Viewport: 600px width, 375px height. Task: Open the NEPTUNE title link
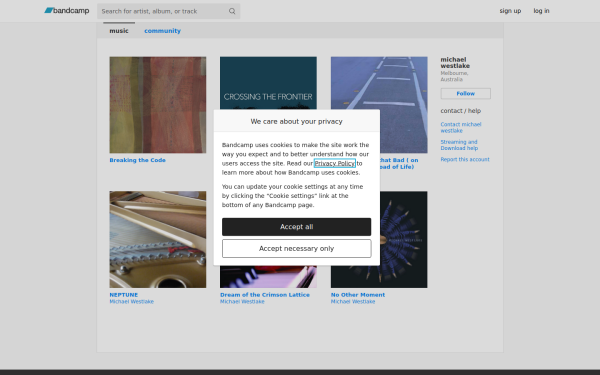coord(124,295)
